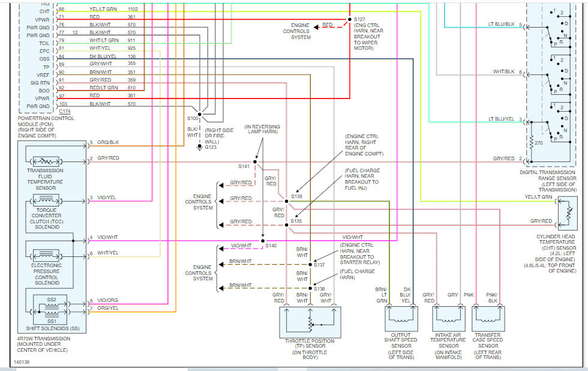The image size is (588, 371).
Task: Click the S140 splice label
Action: pyautogui.click(x=271, y=246)
